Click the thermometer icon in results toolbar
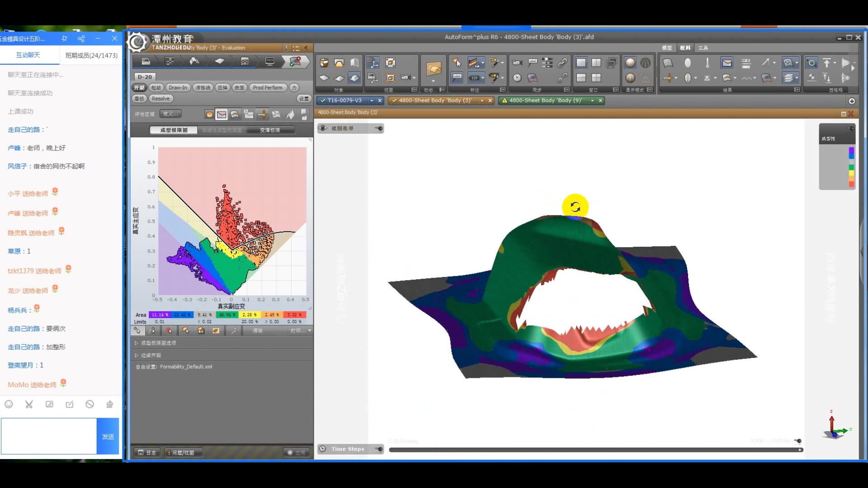 pyautogui.click(x=707, y=63)
